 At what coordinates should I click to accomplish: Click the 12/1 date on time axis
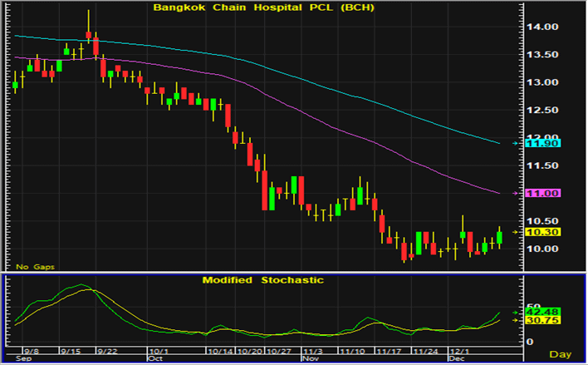point(459,352)
